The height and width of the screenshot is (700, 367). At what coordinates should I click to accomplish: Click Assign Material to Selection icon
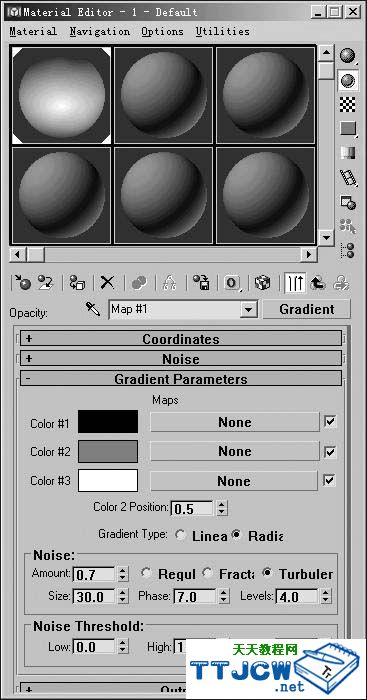point(77,283)
